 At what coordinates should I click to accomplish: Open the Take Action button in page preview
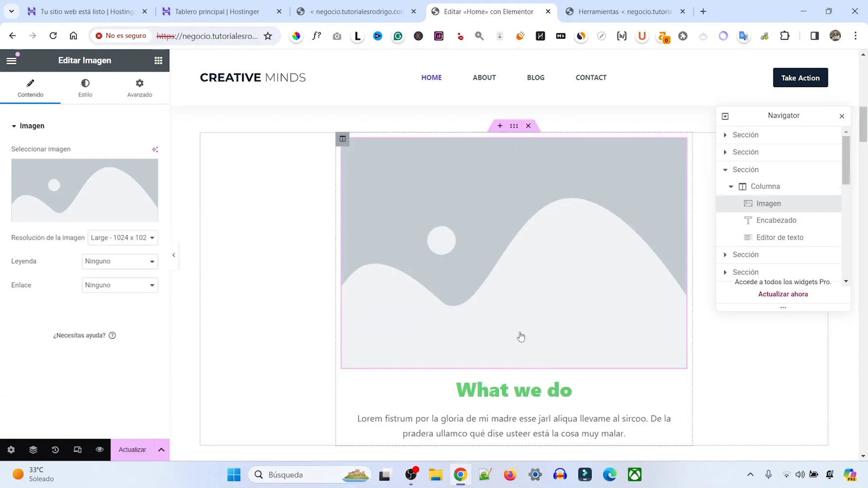coord(800,78)
